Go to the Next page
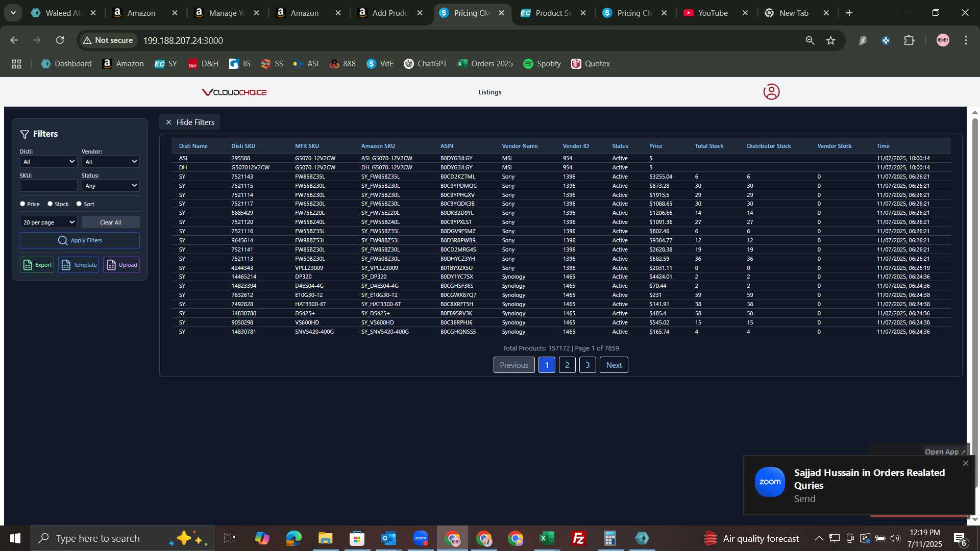Screen dimensions: 980x551 (x=614, y=365)
